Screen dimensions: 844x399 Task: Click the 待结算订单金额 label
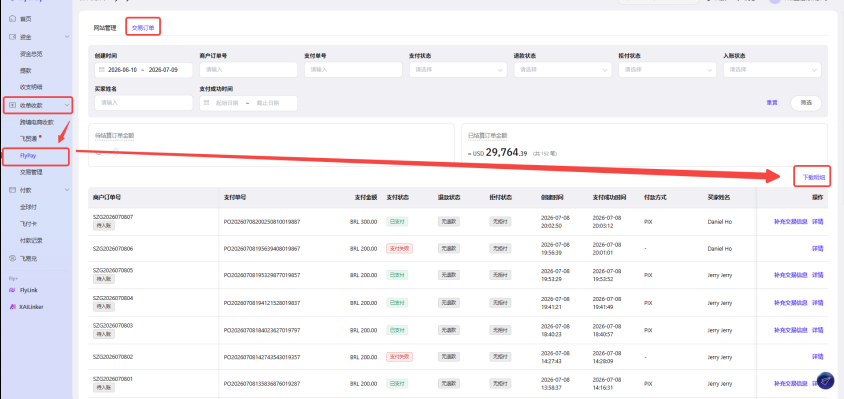tap(115, 136)
